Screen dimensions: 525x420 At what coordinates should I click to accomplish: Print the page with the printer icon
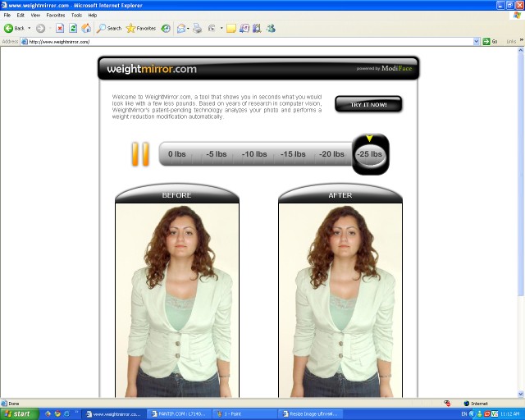(x=198, y=29)
